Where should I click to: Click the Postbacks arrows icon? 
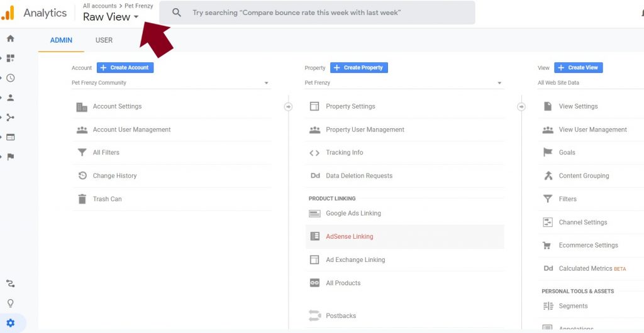(314, 316)
